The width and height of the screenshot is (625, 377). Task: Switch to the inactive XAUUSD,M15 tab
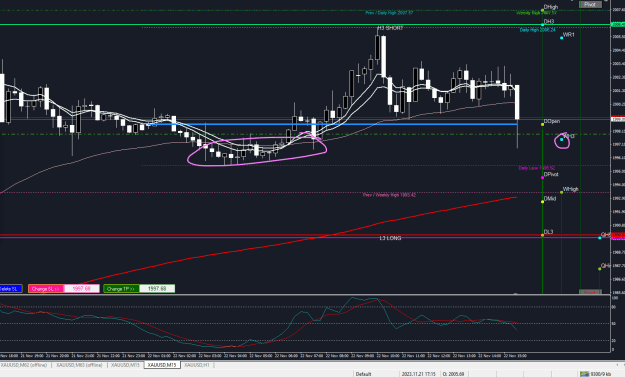pyautogui.click(x=125, y=365)
